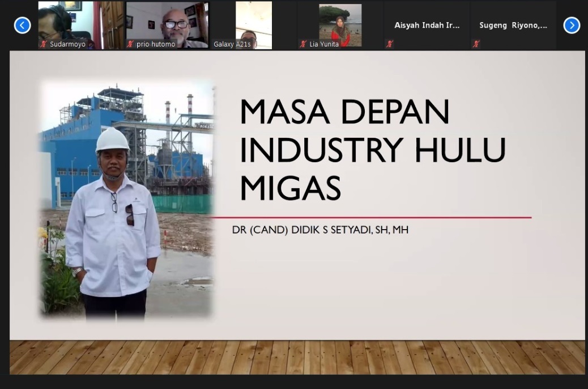Click Sugeng Riyono's muted microphone icon

[x=476, y=44]
